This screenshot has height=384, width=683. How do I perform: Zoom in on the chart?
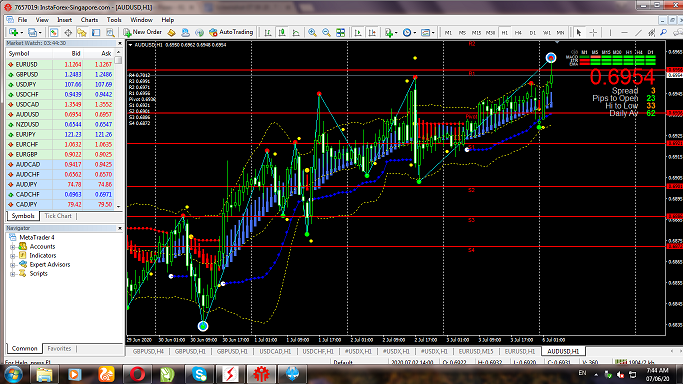pos(312,32)
